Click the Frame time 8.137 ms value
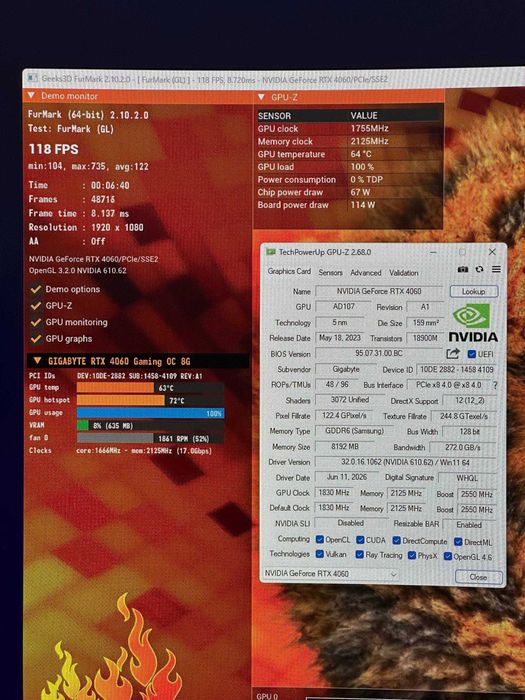The image size is (525, 700). (110, 213)
